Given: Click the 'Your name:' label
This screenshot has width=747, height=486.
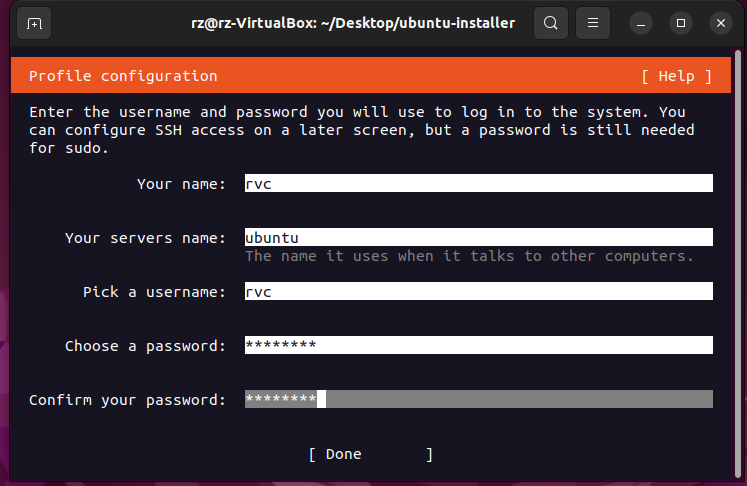Looking at the screenshot, I should (182, 184).
